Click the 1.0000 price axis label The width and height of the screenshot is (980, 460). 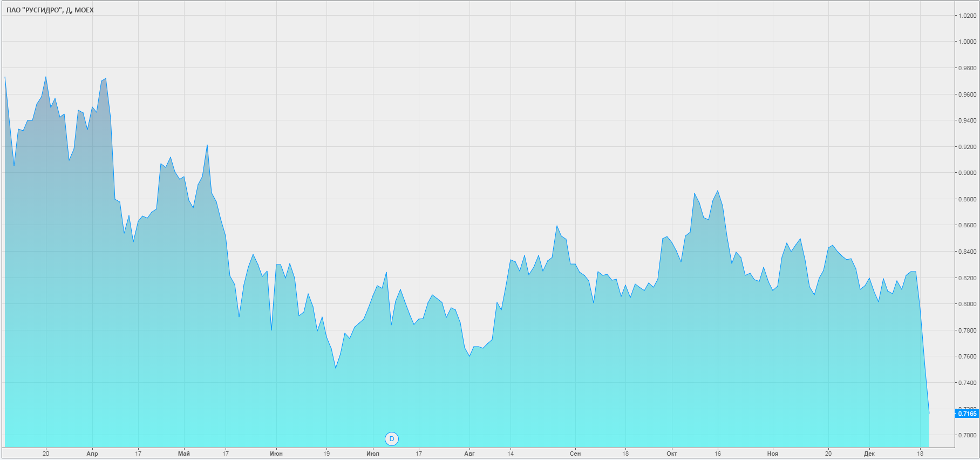pyautogui.click(x=967, y=42)
